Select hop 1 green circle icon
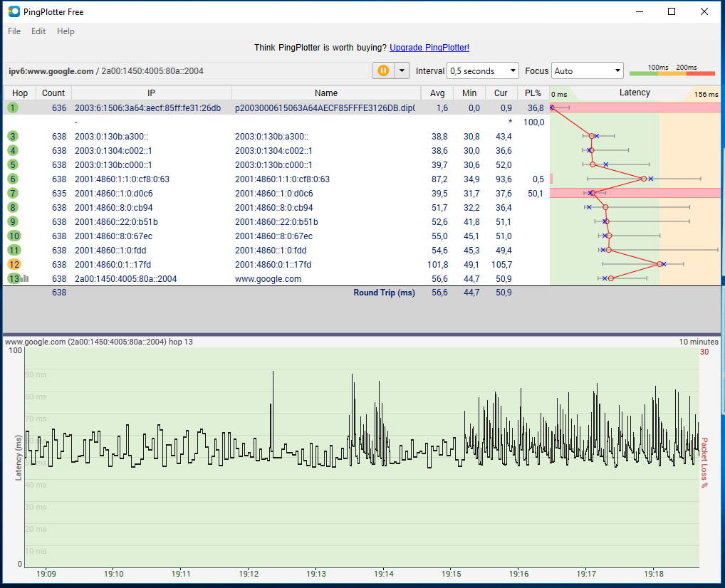 click(13, 107)
